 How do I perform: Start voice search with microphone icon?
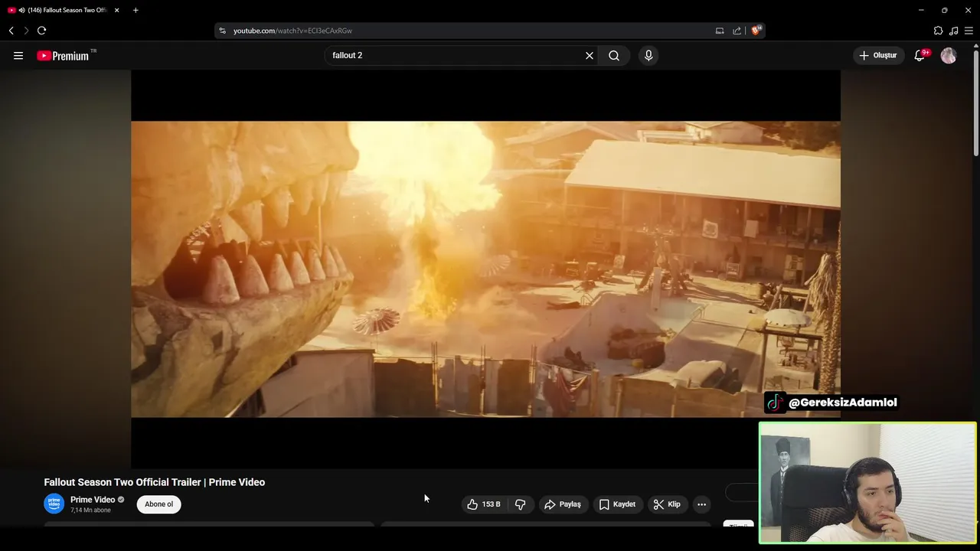pos(648,55)
